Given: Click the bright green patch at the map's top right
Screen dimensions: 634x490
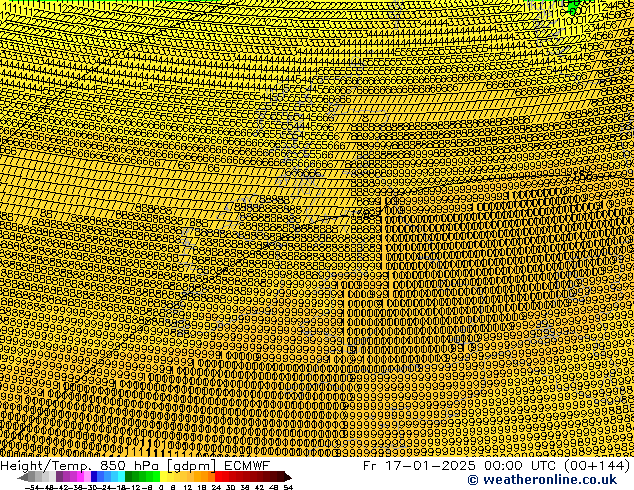Looking at the screenshot, I should (x=573, y=6).
